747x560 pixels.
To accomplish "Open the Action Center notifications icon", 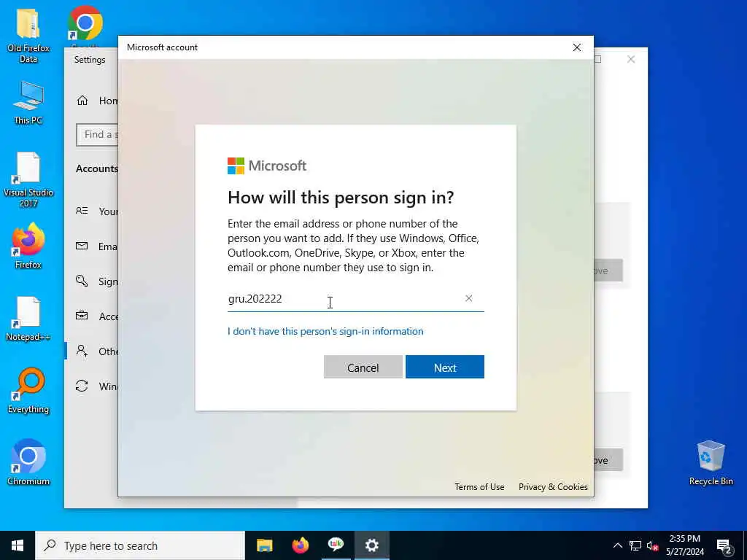I will click(724, 545).
